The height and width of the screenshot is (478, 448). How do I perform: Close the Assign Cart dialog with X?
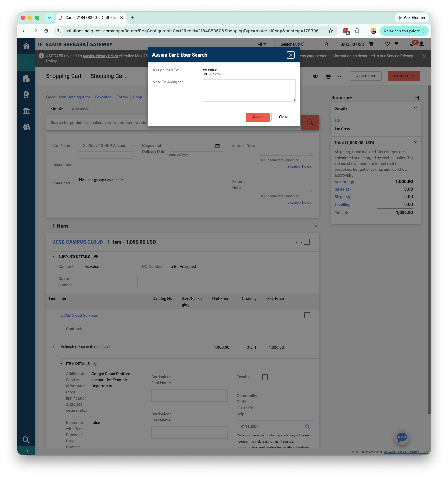tap(291, 55)
